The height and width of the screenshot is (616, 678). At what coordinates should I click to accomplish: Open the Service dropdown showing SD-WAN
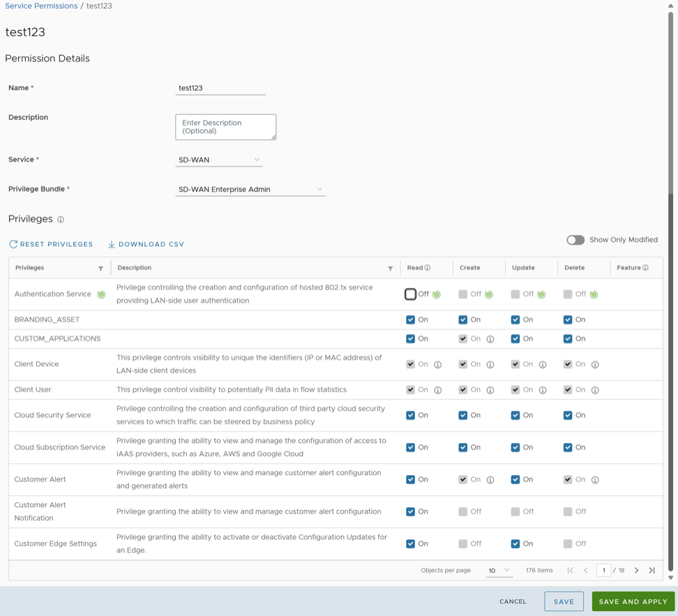click(x=219, y=159)
